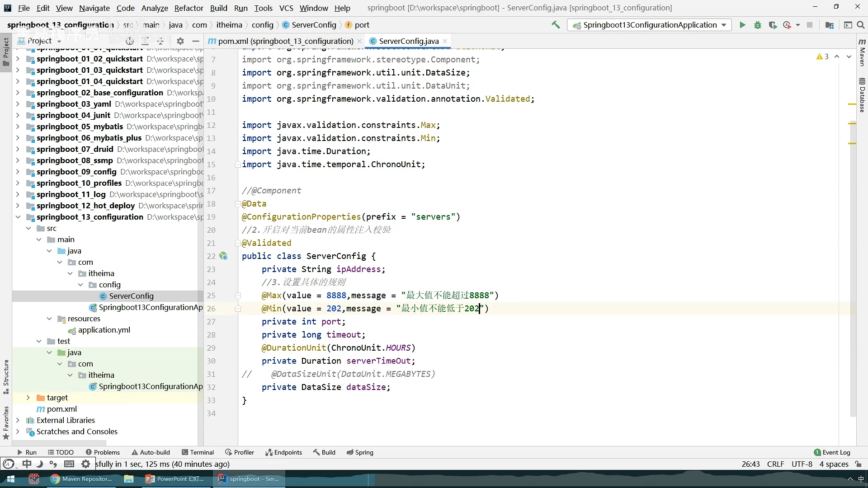Open application.yml in the project tree
The height and width of the screenshot is (488, 868).
coord(104,330)
